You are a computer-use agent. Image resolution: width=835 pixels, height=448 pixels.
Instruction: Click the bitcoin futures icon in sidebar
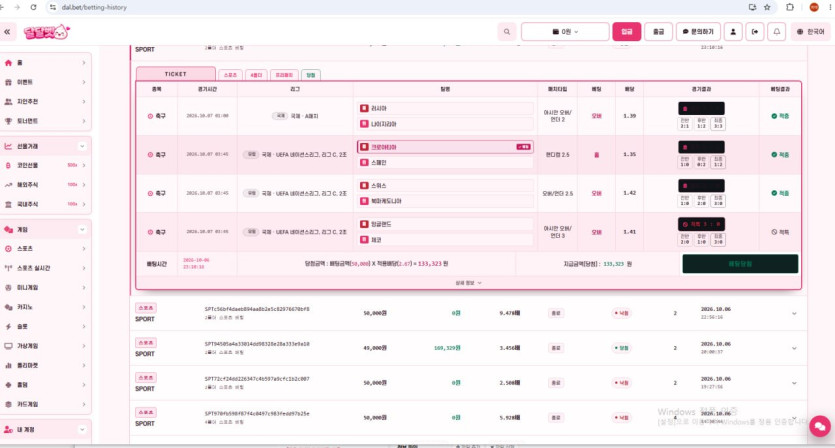[8, 166]
